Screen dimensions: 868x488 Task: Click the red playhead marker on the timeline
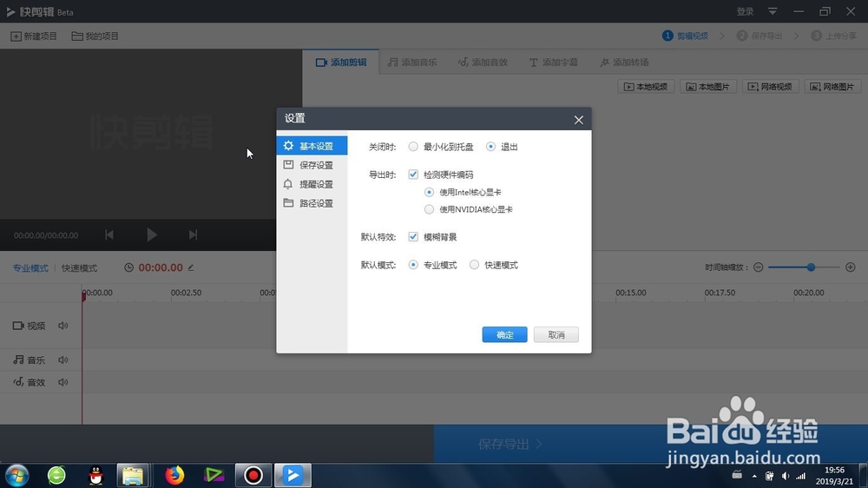(x=83, y=296)
